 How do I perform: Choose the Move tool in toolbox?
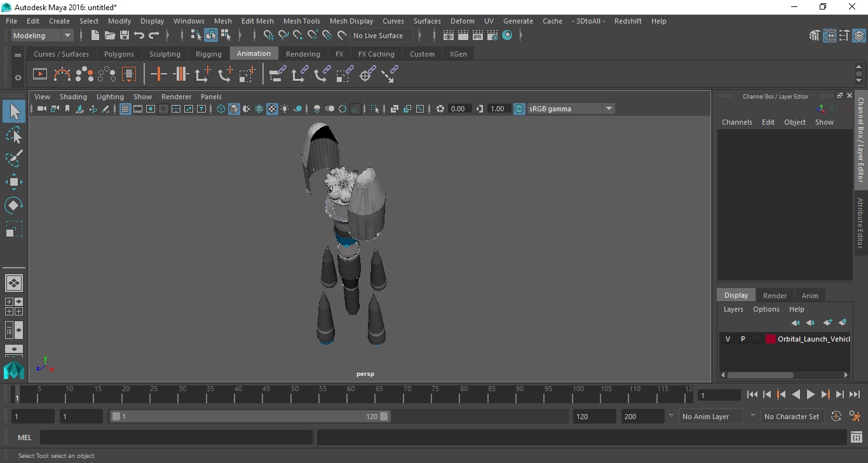tap(14, 182)
